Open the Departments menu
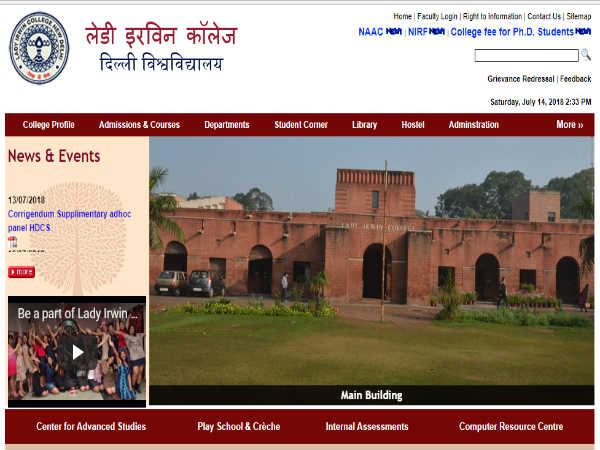 (x=227, y=125)
